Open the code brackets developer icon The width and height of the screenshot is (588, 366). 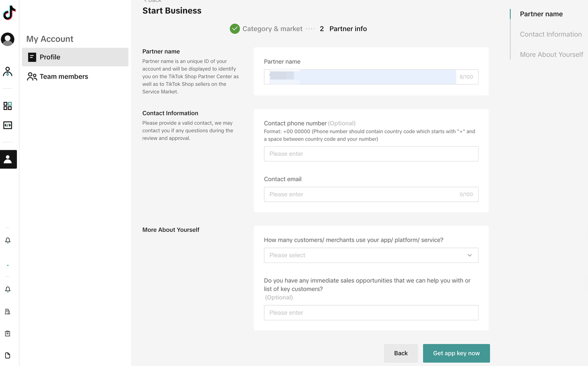pyautogui.click(x=7, y=125)
